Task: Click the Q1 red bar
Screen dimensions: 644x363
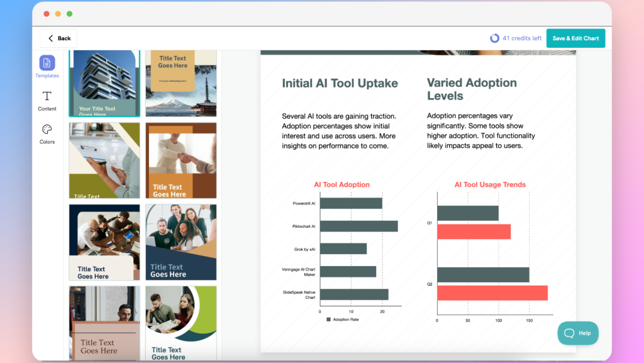Action: pos(474,232)
